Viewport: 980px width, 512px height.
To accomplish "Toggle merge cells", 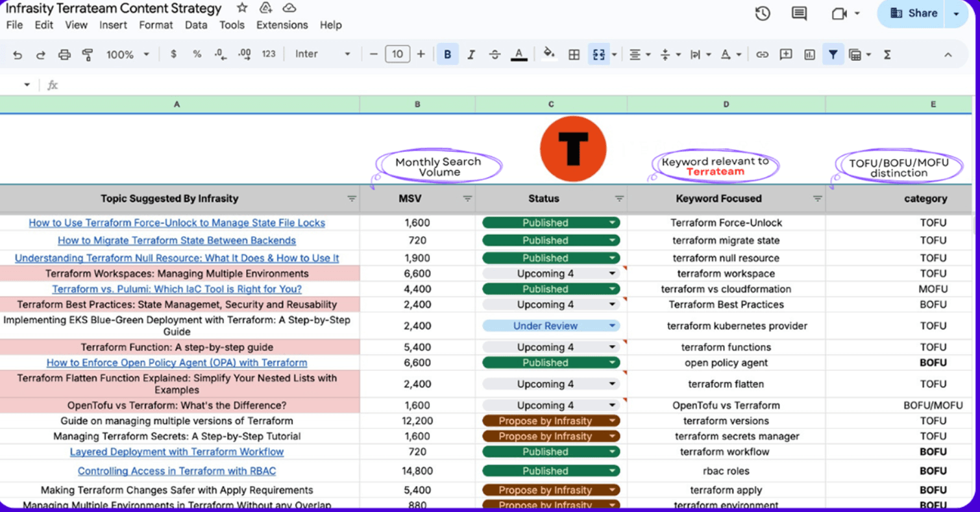I will (x=598, y=55).
